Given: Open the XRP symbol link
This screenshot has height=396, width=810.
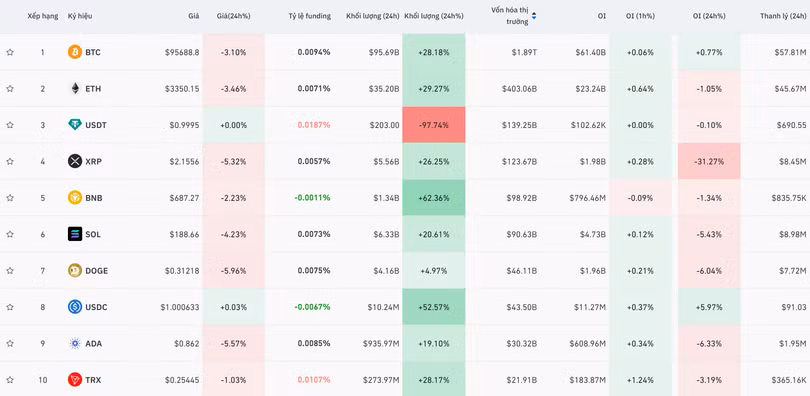Looking at the screenshot, I should click(94, 162).
